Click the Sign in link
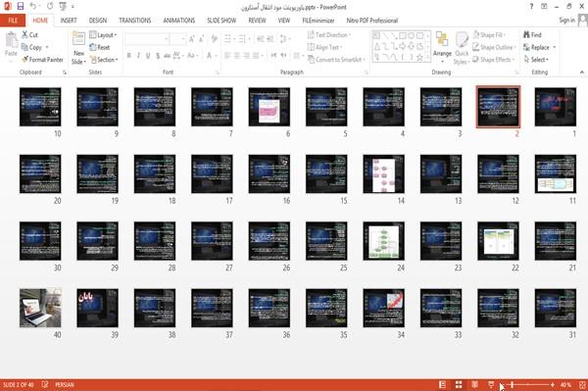Image resolution: width=588 pixels, height=391 pixels. coord(566,21)
